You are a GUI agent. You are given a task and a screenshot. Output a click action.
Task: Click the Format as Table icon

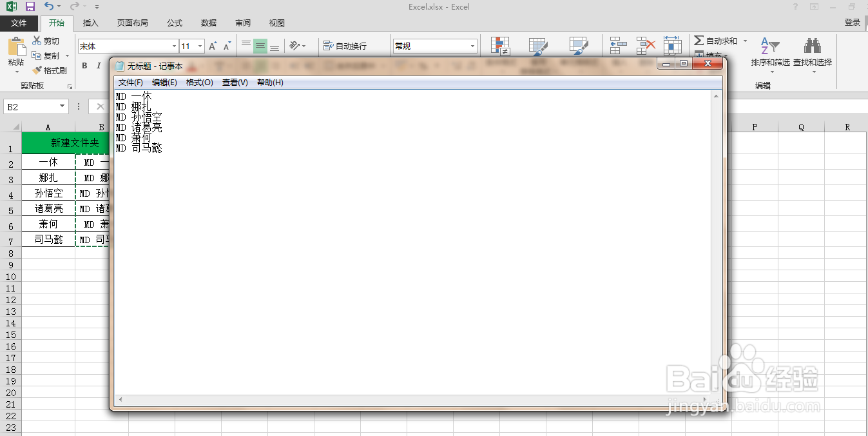[539, 46]
